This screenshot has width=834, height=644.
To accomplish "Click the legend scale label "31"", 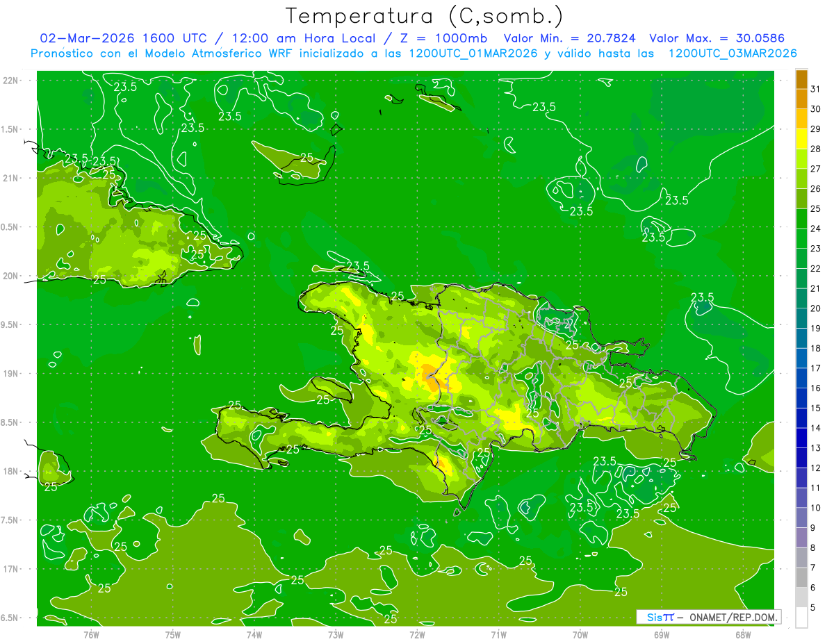I will [x=815, y=89].
